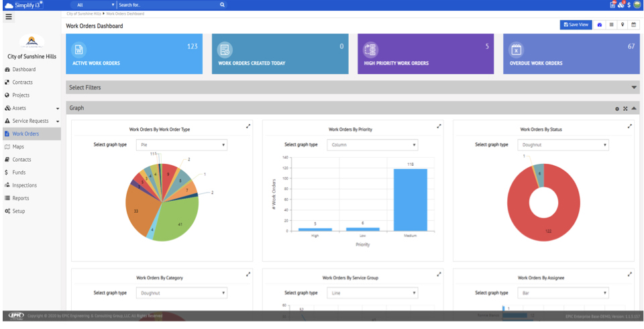This screenshot has width=644, height=329.
Task: Open the user profile avatar
Action: [x=637, y=5]
